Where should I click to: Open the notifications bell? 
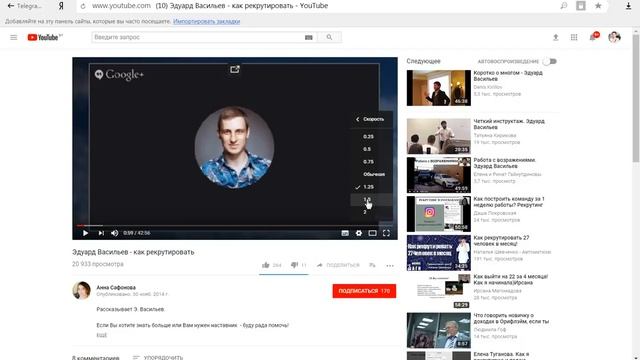point(593,37)
